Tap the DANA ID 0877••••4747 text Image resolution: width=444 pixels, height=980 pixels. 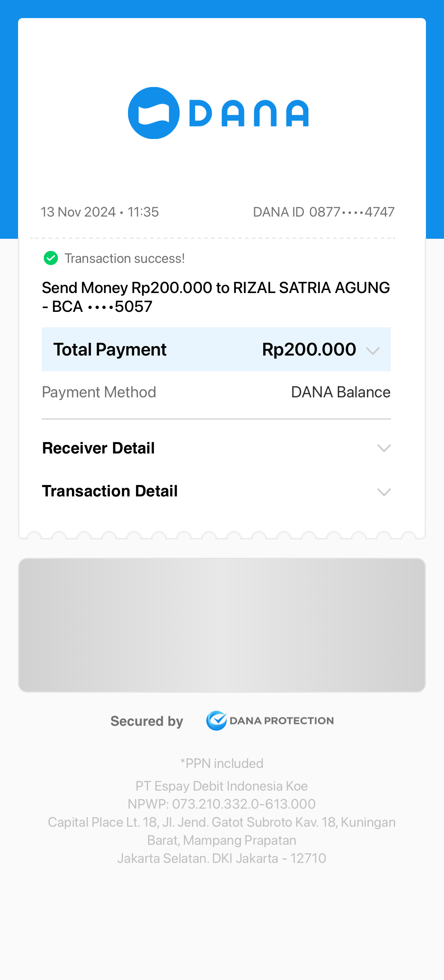pos(323,212)
